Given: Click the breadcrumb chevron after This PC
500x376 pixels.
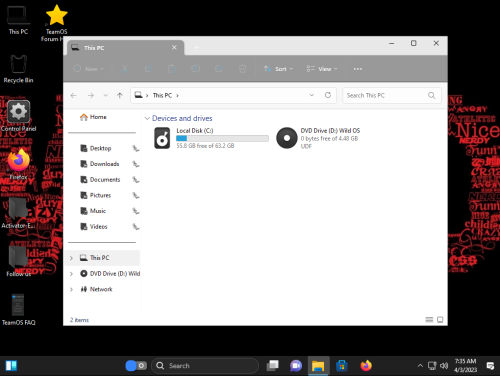Looking at the screenshot, I should pyautogui.click(x=177, y=96).
